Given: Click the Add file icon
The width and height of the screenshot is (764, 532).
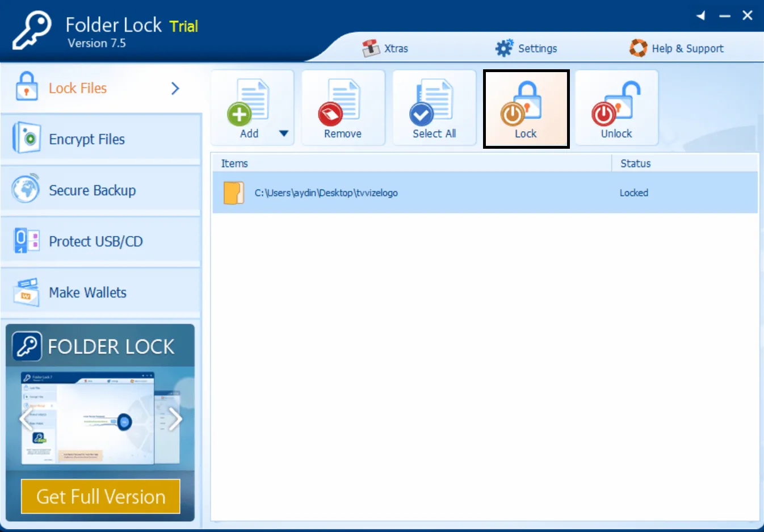Looking at the screenshot, I should click(x=247, y=108).
